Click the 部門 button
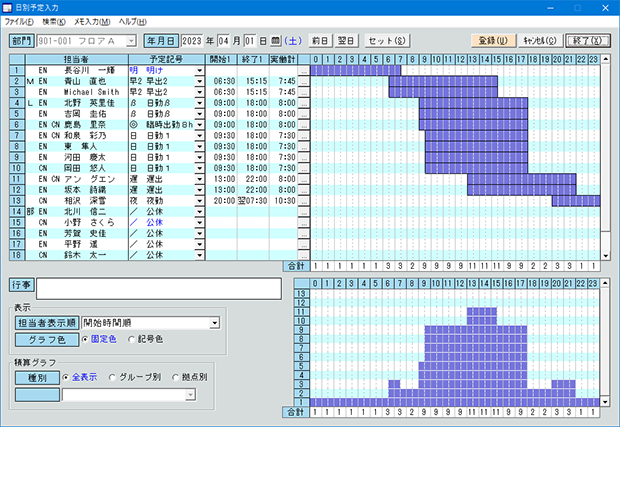The height and width of the screenshot is (482, 620). pyautogui.click(x=22, y=41)
